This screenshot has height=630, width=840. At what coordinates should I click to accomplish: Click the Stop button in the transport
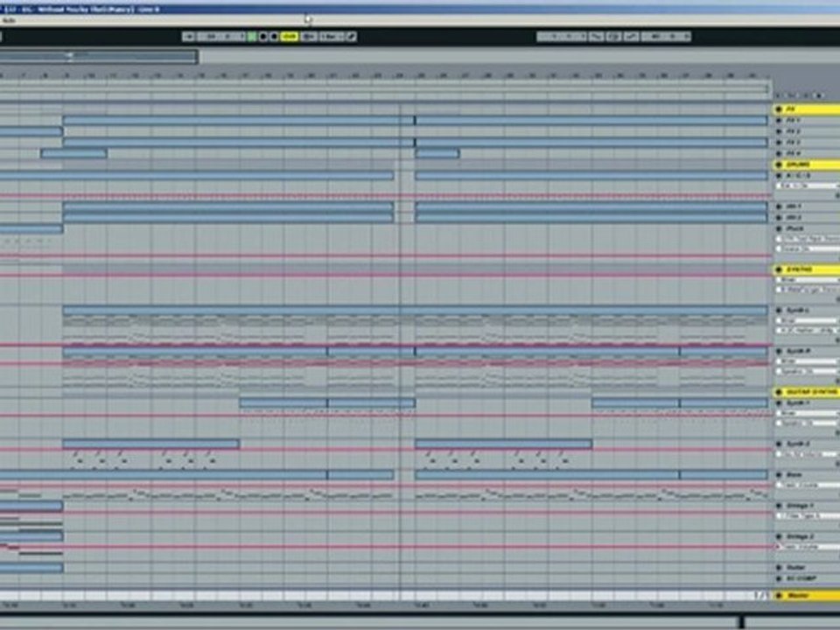[x=263, y=37]
